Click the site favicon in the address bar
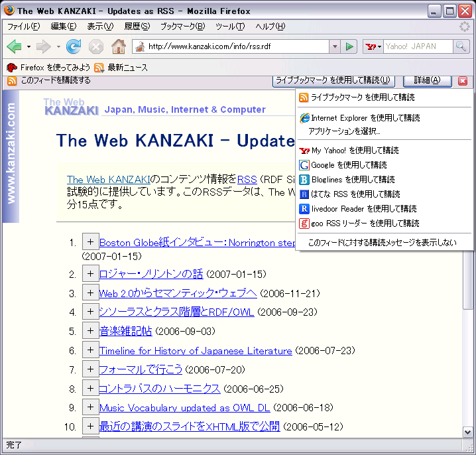 pyautogui.click(x=140, y=46)
